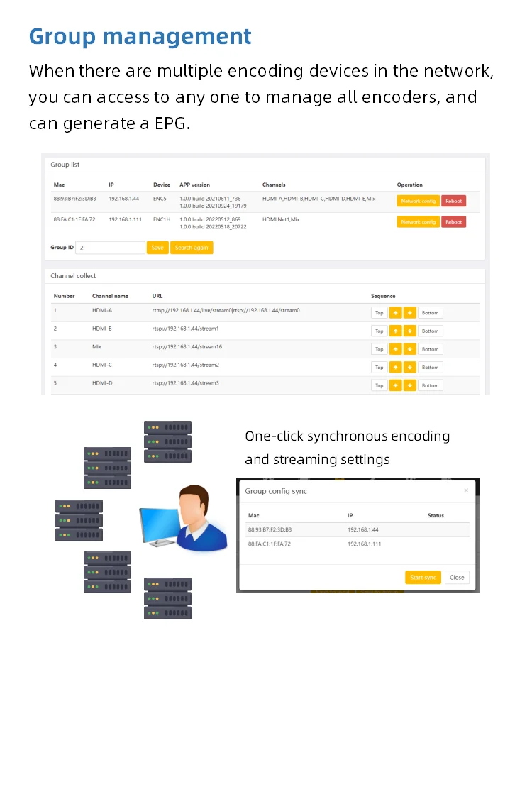Screen dimensions: 532x804
Task: Reboot the ENC1H device
Action: click(453, 222)
